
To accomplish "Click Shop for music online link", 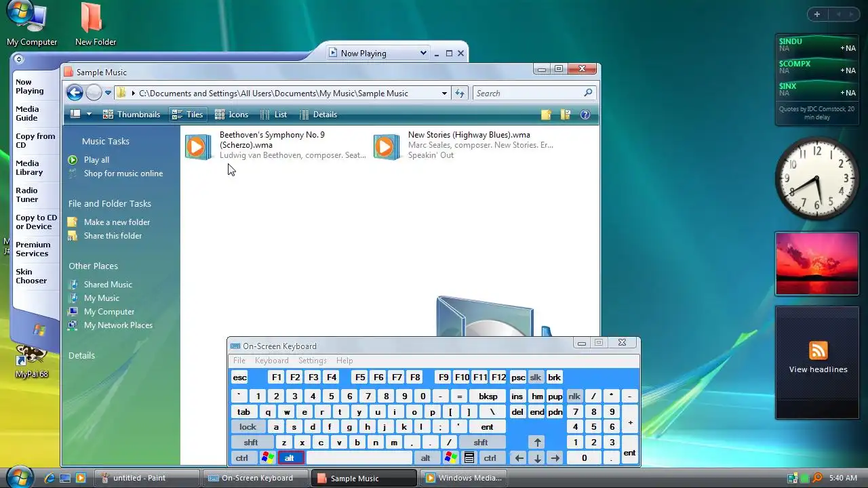I will tap(123, 174).
